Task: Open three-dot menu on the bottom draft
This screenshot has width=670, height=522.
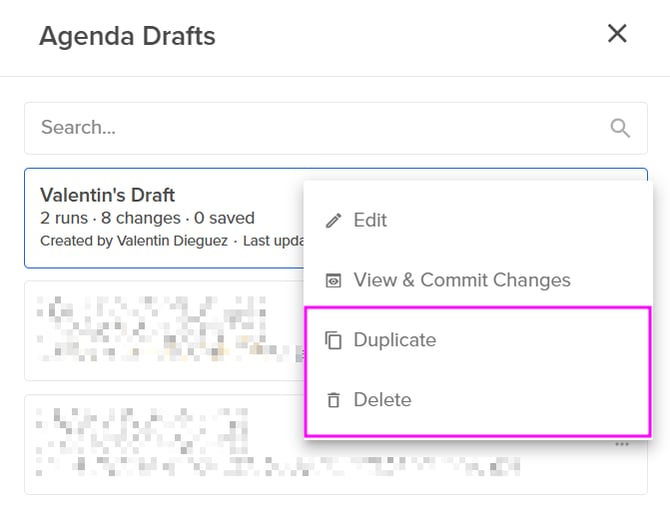Action: 622,445
